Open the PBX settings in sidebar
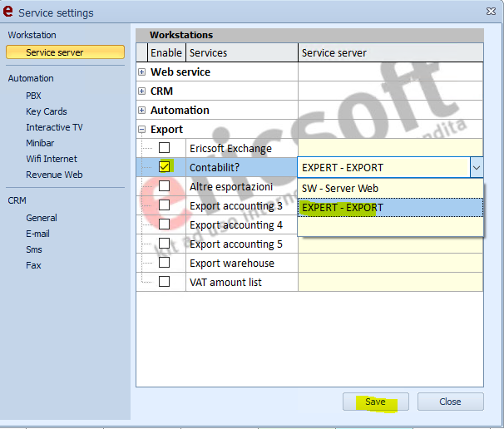 (33, 96)
